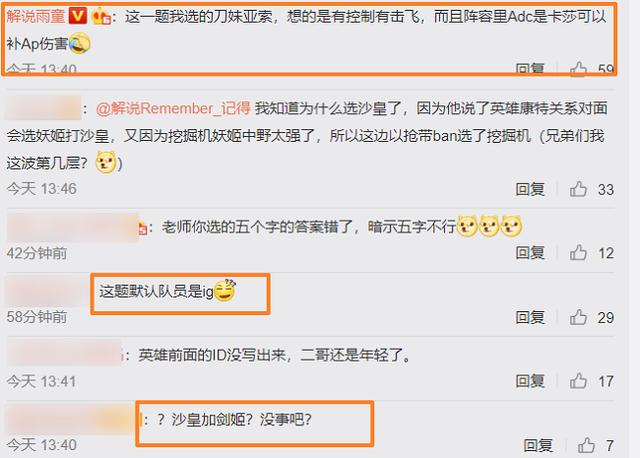Screen dimensions: 640x458
Task: Click thumbs-up on comment with 17 likes
Action: tap(578, 381)
